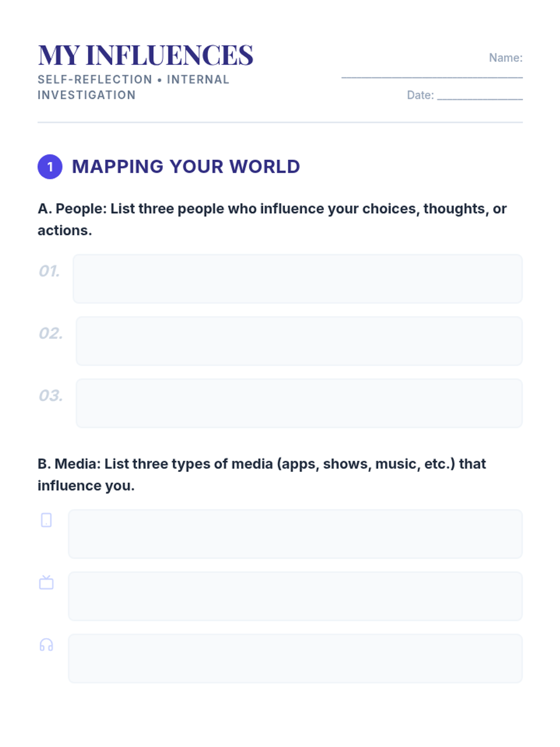
Task: Click the MY INFLUENCES title
Action: click(x=146, y=55)
